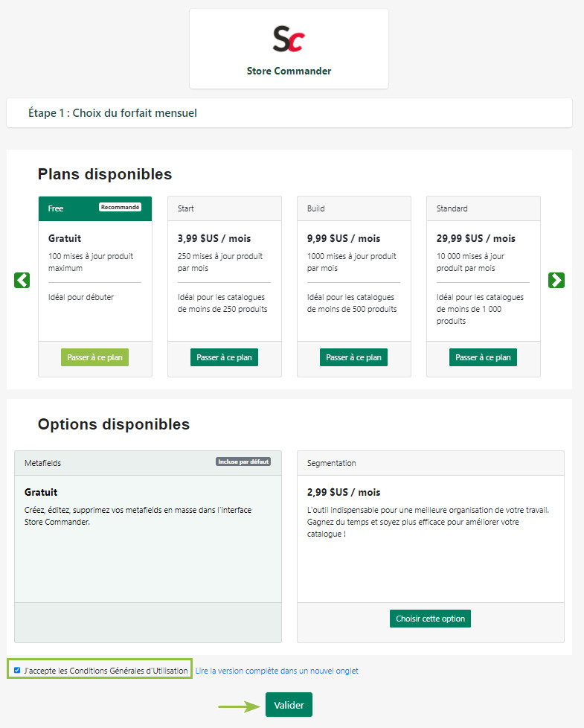
Task: Click the Étape 1 step heading bar
Action: 289,113
